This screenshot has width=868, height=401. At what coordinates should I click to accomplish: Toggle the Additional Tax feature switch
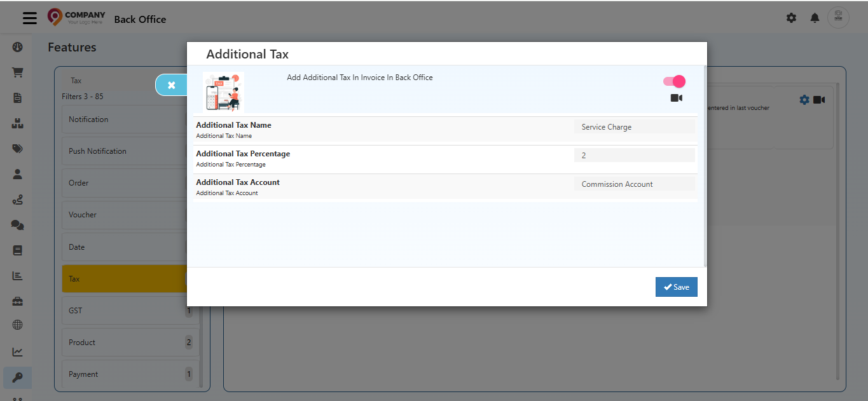(x=674, y=81)
